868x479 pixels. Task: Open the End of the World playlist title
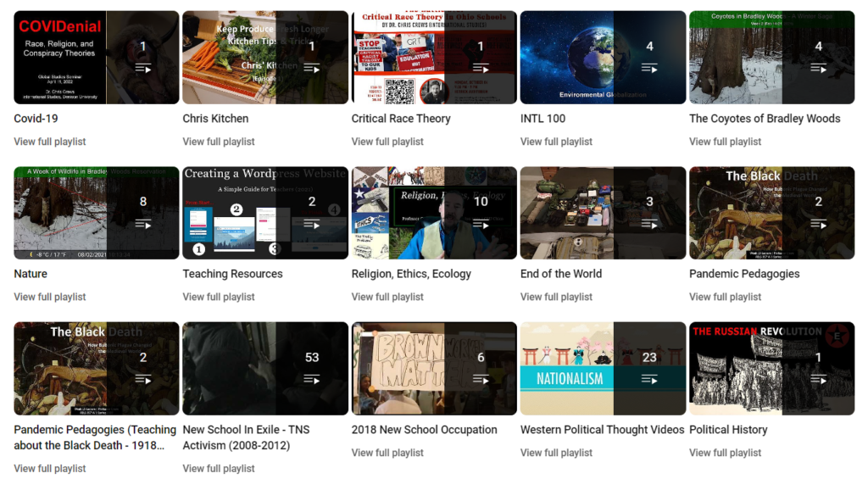(x=561, y=274)
